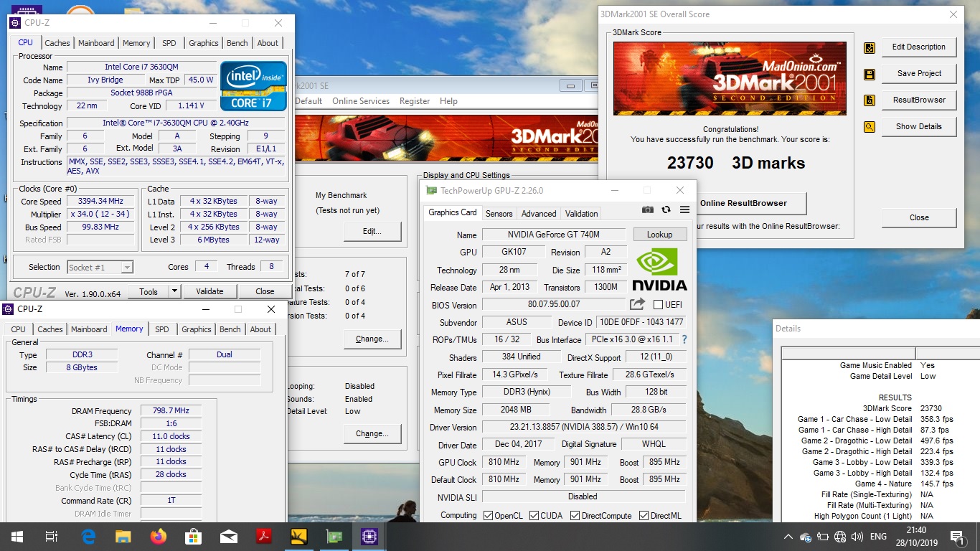Open the Advanced tab in GPU-Z

[x=539, y=214]
